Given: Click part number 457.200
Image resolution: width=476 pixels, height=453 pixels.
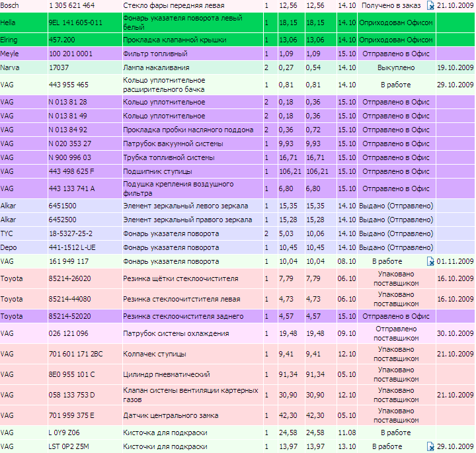Looking at the screenshot, I should point(62,40).
